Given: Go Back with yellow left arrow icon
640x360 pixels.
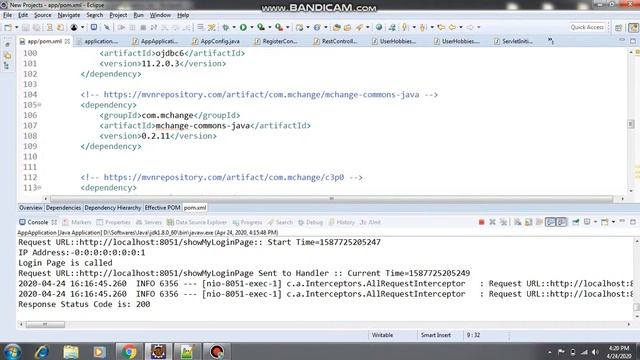Looking at the screenshot, I should 452,27.
